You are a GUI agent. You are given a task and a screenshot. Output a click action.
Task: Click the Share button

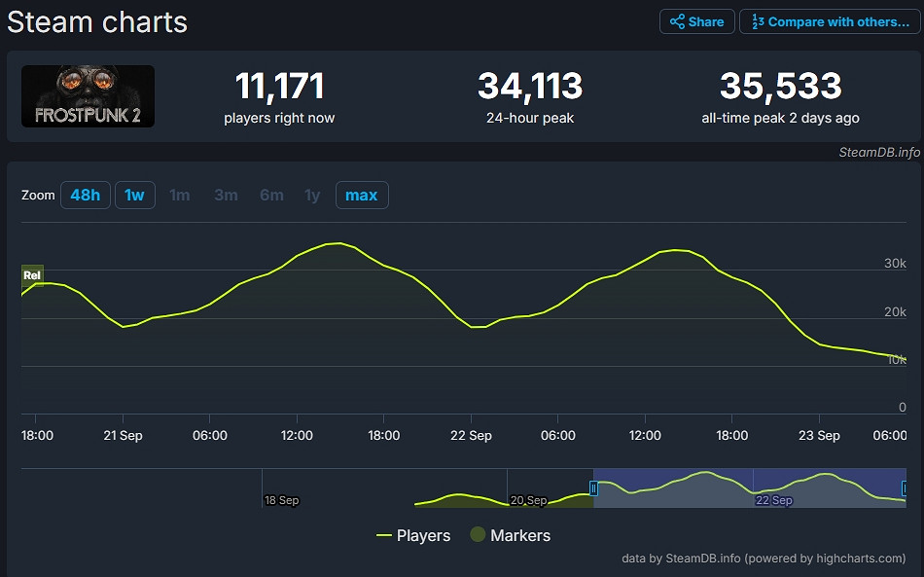pos(696,21)
